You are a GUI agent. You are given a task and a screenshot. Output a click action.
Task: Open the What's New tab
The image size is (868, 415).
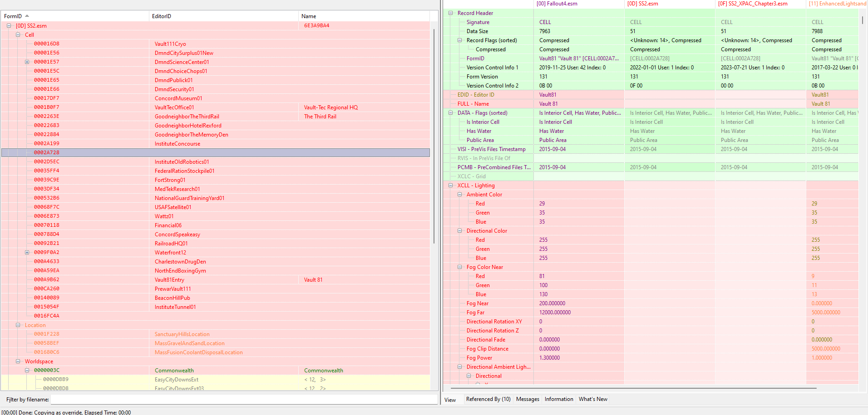593,399
